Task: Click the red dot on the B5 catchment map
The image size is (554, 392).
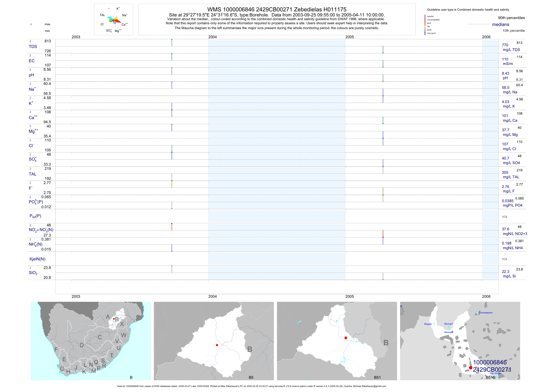Action: coord(217,345)
